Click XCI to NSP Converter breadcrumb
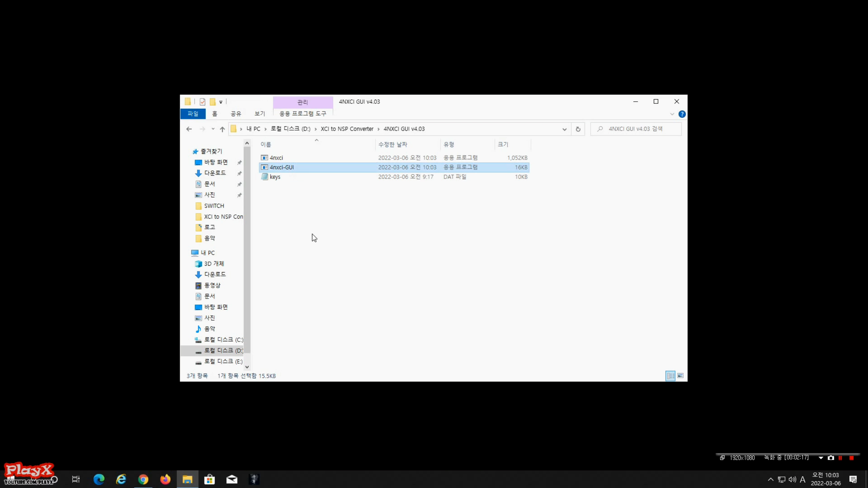 point(347,129)
